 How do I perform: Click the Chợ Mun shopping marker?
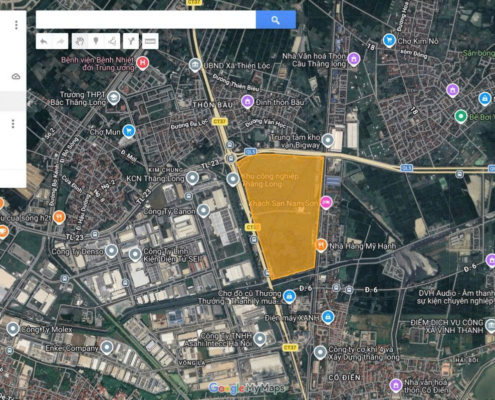129,131
